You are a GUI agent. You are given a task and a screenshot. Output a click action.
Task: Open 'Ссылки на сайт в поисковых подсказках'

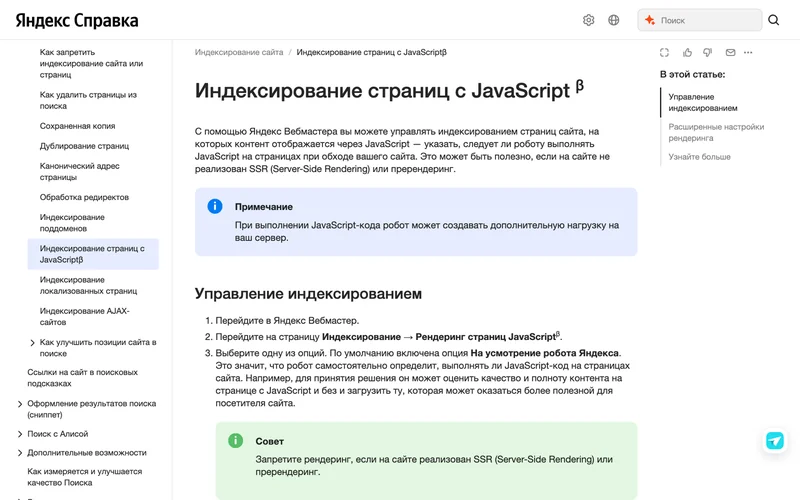coord(82,378)
